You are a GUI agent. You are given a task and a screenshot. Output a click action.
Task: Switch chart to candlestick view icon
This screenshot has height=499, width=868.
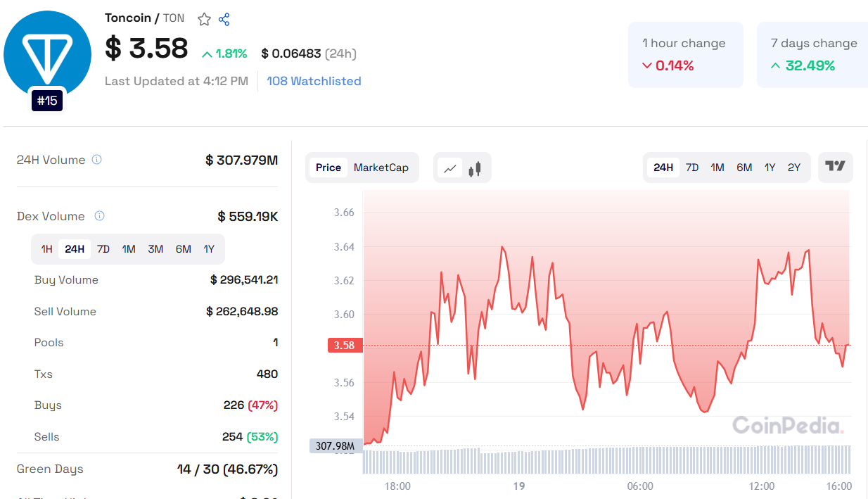click(475, 168)
